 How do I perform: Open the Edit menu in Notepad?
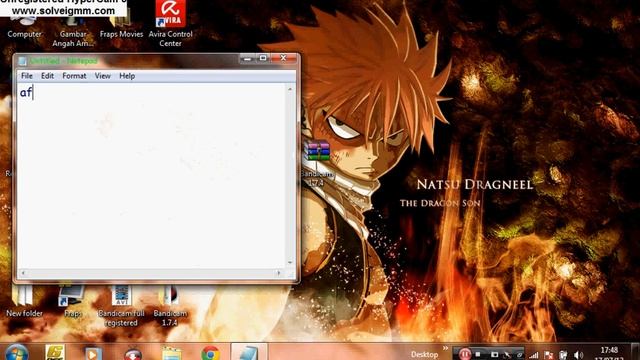pyautogui.click(x=47, y=76)
